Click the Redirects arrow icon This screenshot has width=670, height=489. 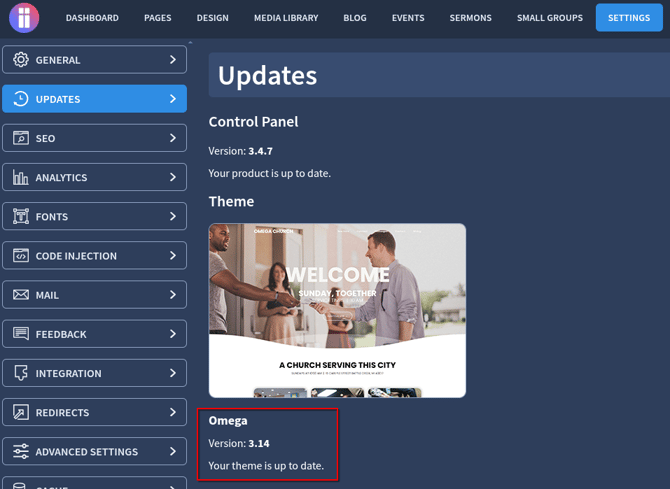20,412
